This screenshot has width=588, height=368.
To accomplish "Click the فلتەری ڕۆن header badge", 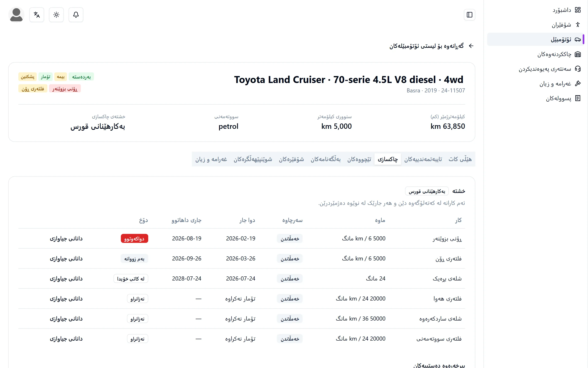I will [33, 89].
